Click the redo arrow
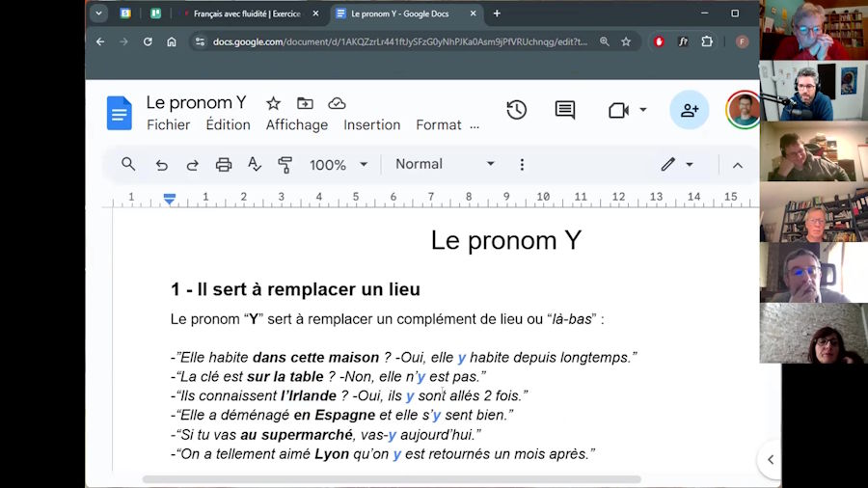Viewport: 868px width, 488px height. pyautogui.click(x=193, y=165)
